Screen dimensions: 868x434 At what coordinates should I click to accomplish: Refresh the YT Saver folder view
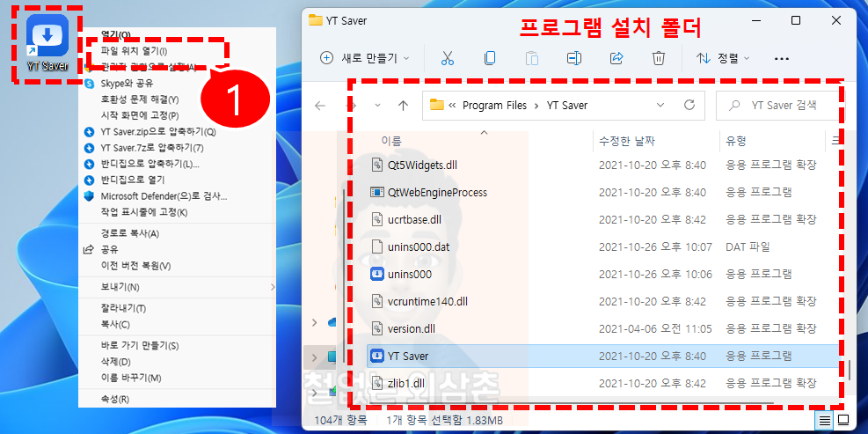pyautogui.click(x=689, y=105)
